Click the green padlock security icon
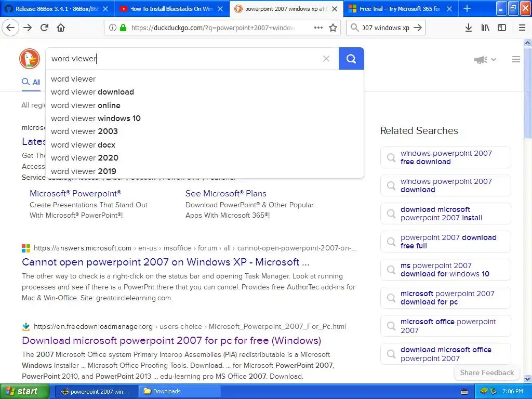Viewport: 532px width, 399px height. click(x=123, y=28)
